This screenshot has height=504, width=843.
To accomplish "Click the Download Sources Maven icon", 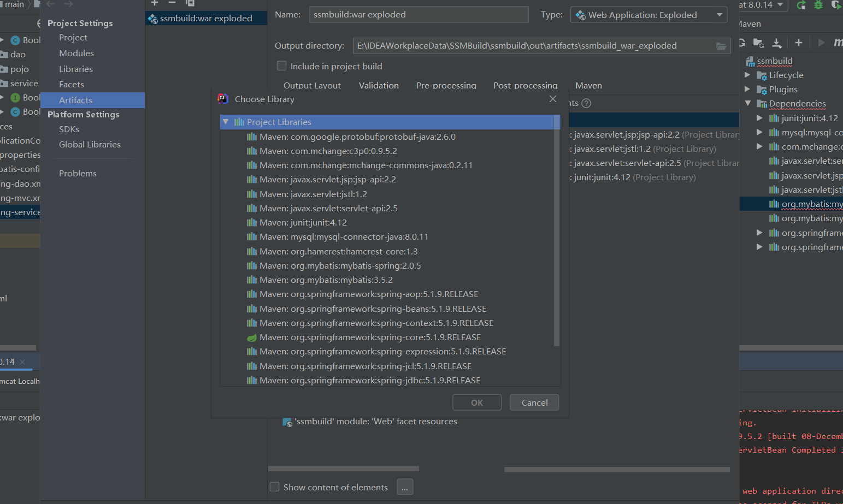I will pos(776,43).
